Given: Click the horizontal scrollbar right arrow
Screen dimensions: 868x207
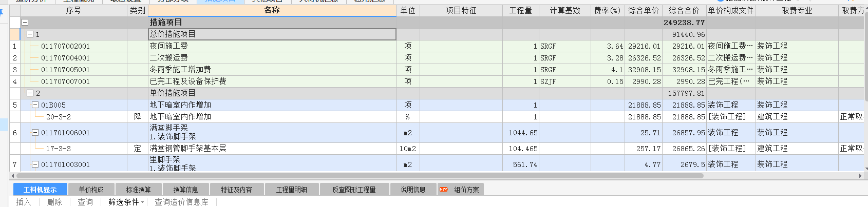Looking at the screenshot, I should (860, 176).
